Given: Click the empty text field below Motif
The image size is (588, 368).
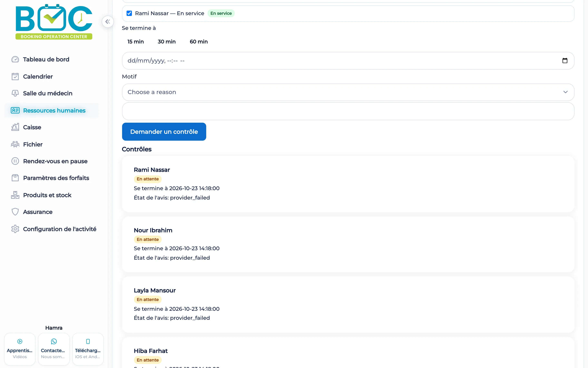Looking at the screenshot, I should click(348, 111).
